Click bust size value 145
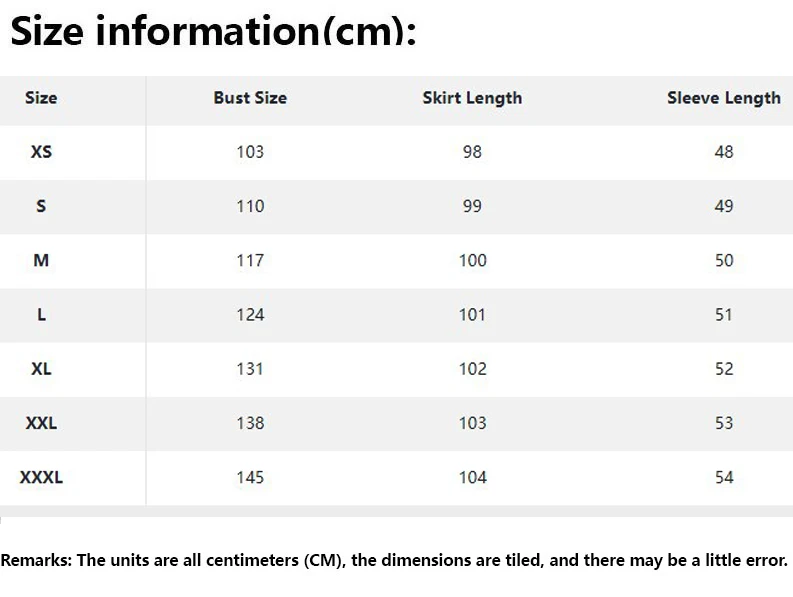Viewport: 793px width, 597px height. pos(250,477)
